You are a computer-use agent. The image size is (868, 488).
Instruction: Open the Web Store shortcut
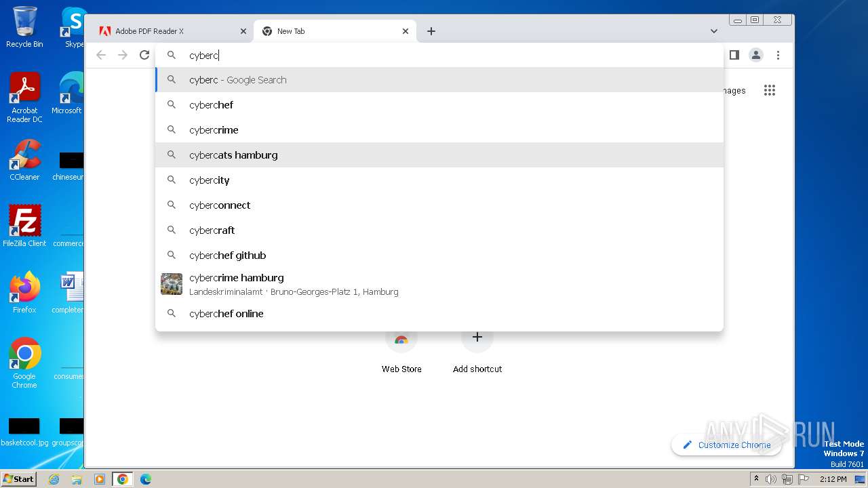(401, 350)
